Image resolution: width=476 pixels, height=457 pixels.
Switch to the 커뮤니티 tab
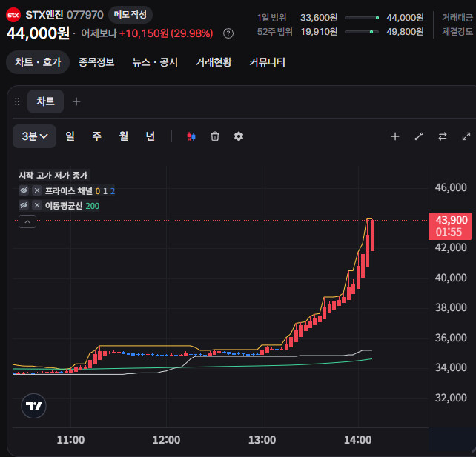(x=267, y=62)
